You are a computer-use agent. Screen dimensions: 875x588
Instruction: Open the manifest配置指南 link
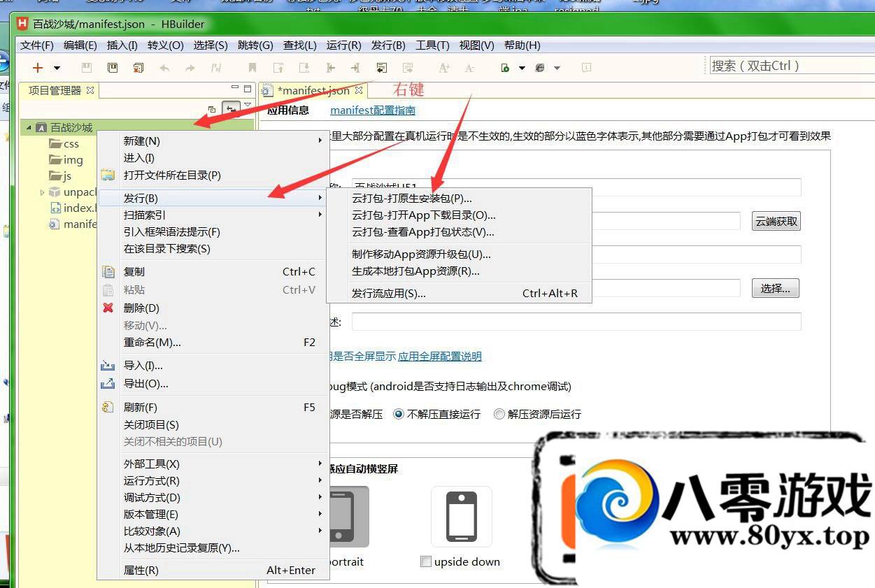pyautogui.click(x=372, y=110)
